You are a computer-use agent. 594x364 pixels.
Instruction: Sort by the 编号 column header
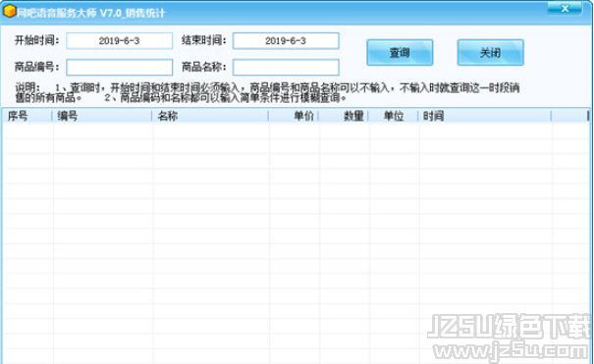coord(102,116)
